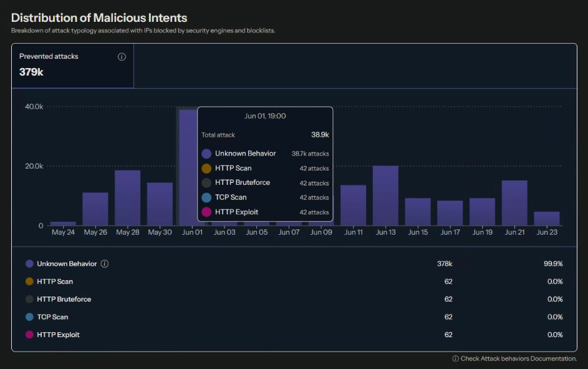Click the bar above Jun 21
This screenshot has width=588, height=369.
pyautogui.click(x=514, y=203)
